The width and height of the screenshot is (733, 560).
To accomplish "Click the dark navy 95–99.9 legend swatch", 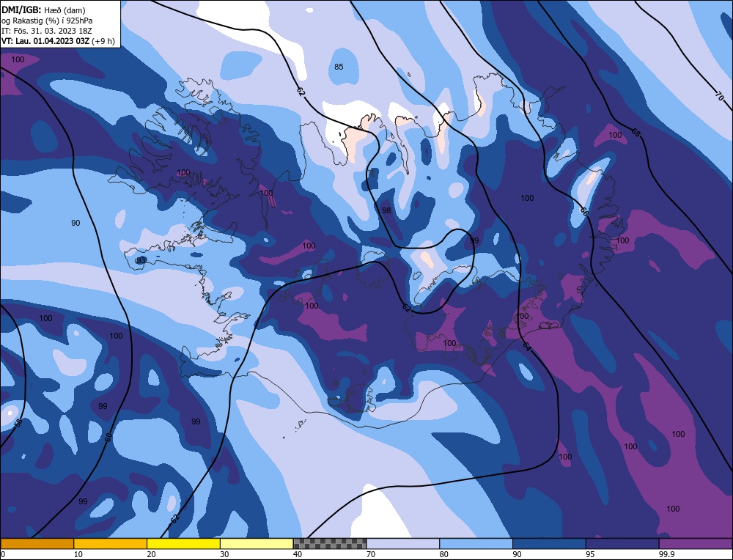I will pyautogui.click(x=622, y=543).
